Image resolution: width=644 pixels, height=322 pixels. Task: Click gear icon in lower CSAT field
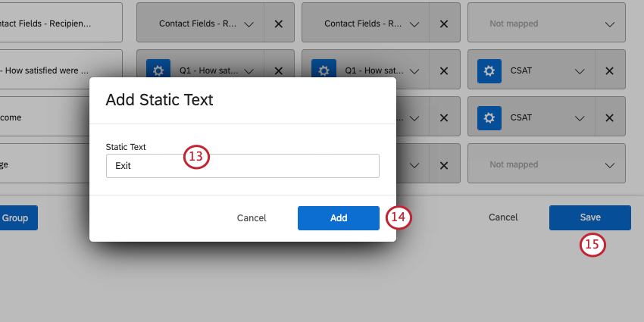click(x=489, y=117)
